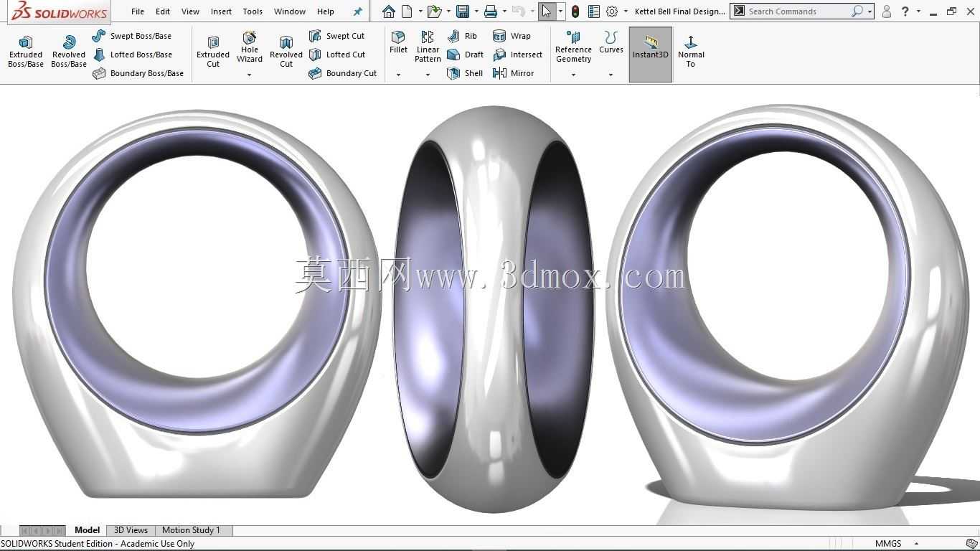The width and height of the screenshot is (980, 551).
Task: Choose Swept Boss/Base feature
Action: (132, 36)
